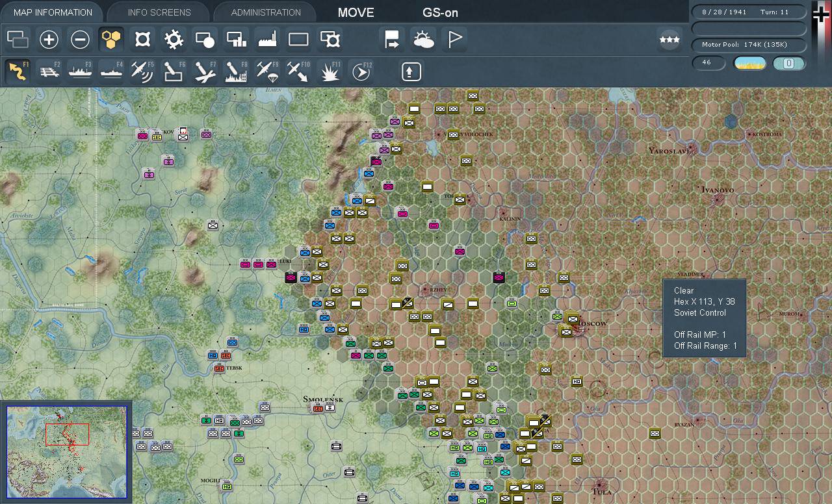
Task: Select Naval Transport mode (F3)
Action: [80, 71]
